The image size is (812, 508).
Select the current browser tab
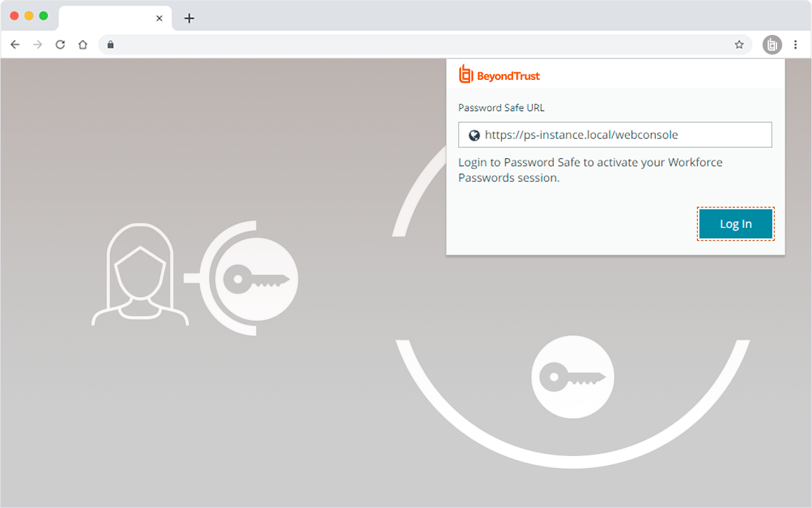click(108, 18)
